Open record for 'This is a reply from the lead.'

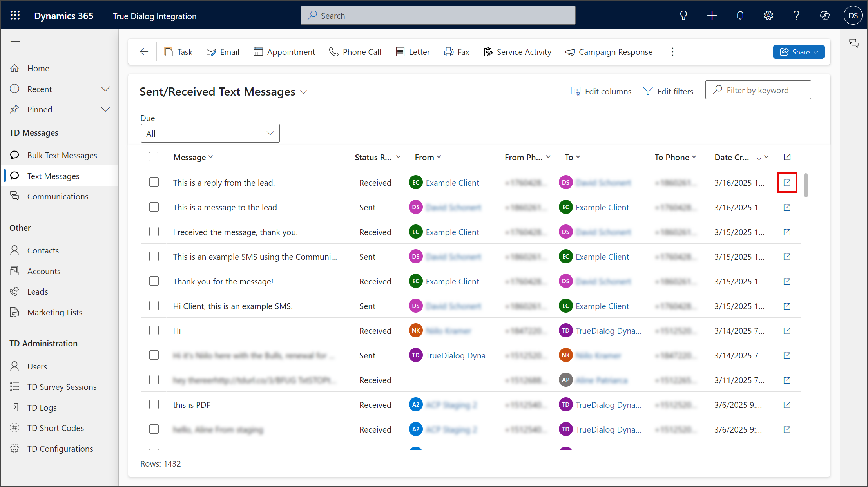pyautogui.click(x=787, y=183)
